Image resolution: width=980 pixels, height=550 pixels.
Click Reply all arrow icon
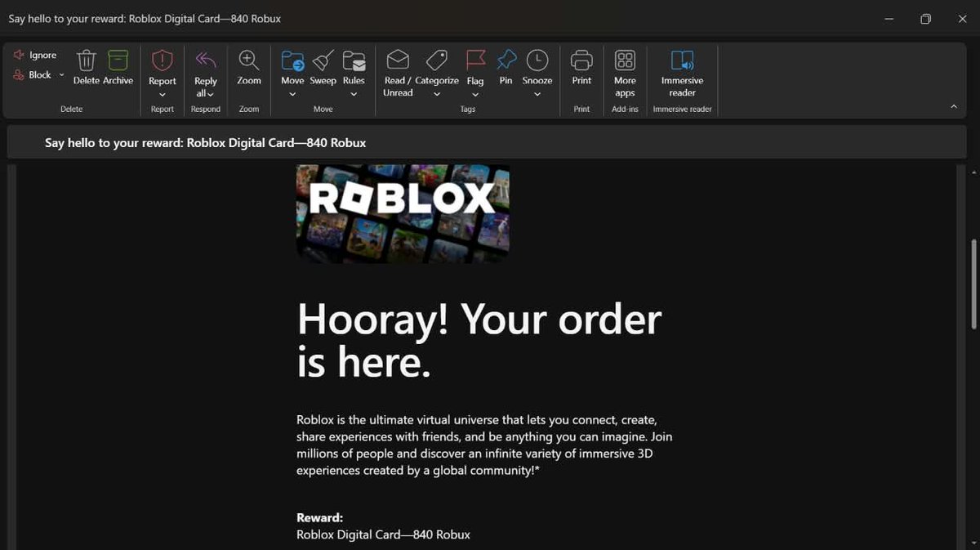tap(206, 60)
